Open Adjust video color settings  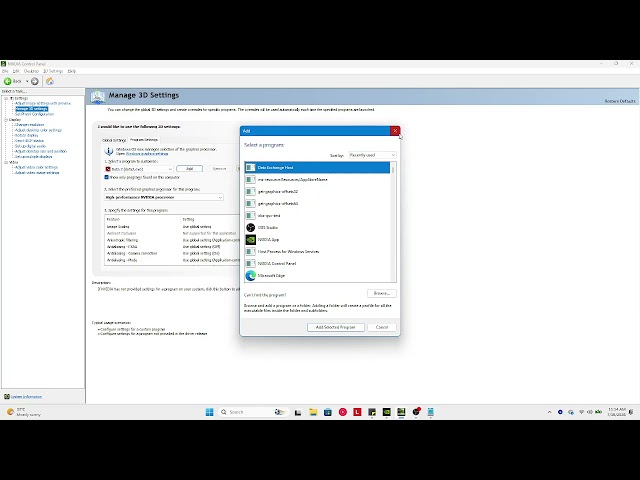[x=36, y=167]
